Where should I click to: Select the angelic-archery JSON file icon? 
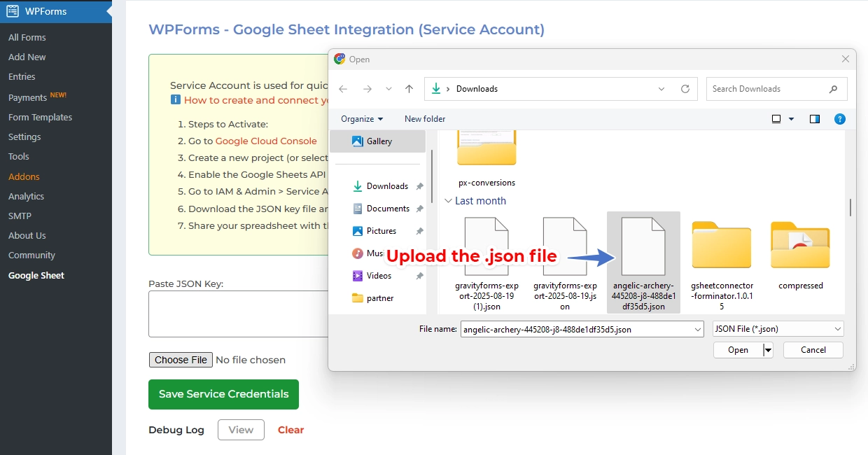pos(643,246)
